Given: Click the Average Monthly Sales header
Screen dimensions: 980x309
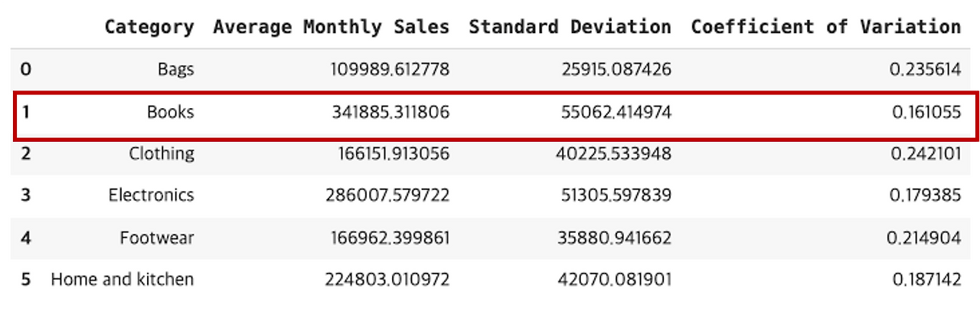Looking at the screenshot, I should click(x=331, y=27).
